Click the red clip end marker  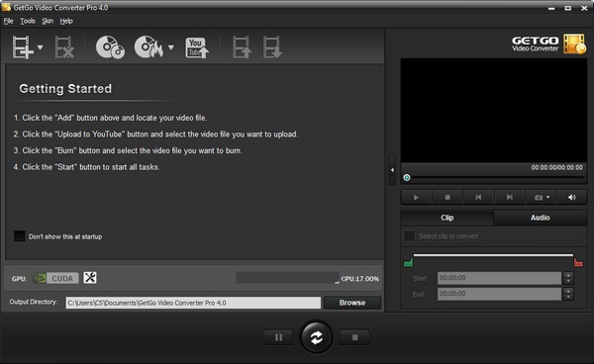578,262
